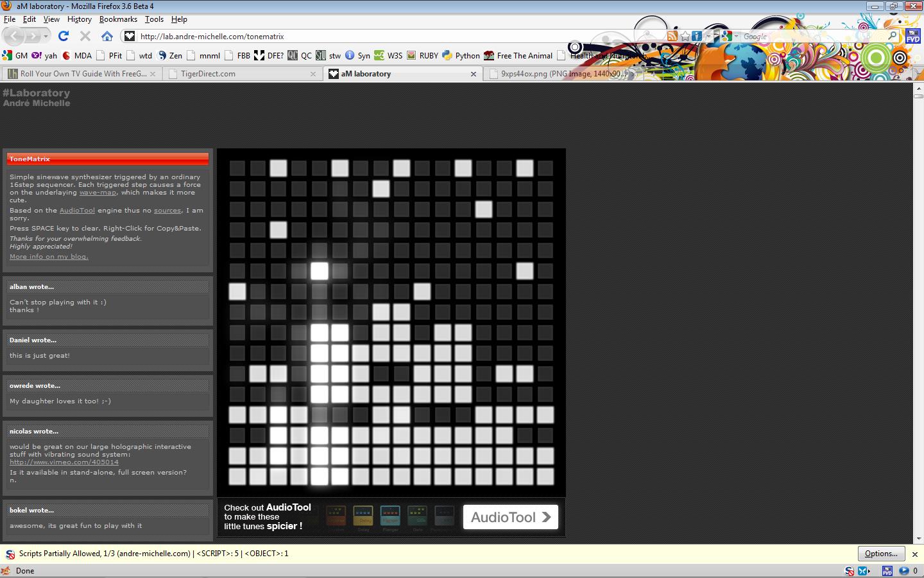Expand the NoScript Options... menu button
Viewport: 924px width, 578px height.
pos(881,554)
